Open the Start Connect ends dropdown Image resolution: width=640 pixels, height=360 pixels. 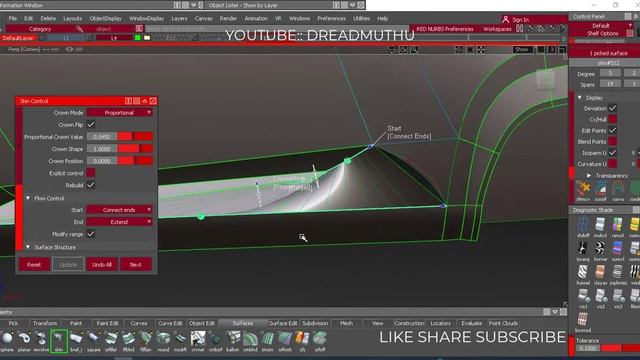click(120, 210)
